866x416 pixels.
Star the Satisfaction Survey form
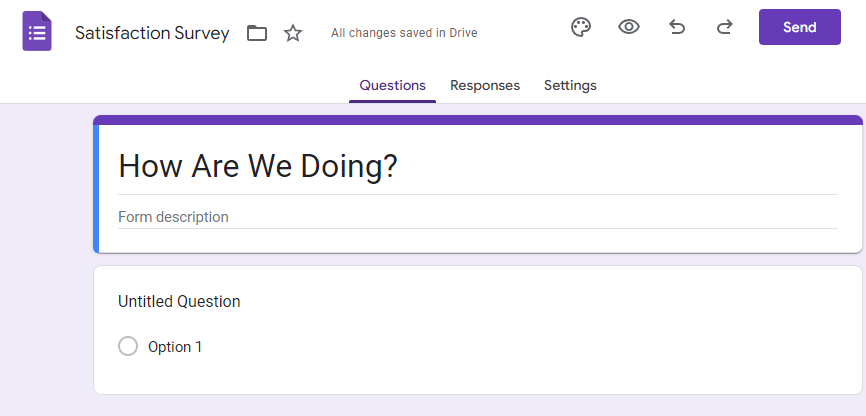[293, 33]
